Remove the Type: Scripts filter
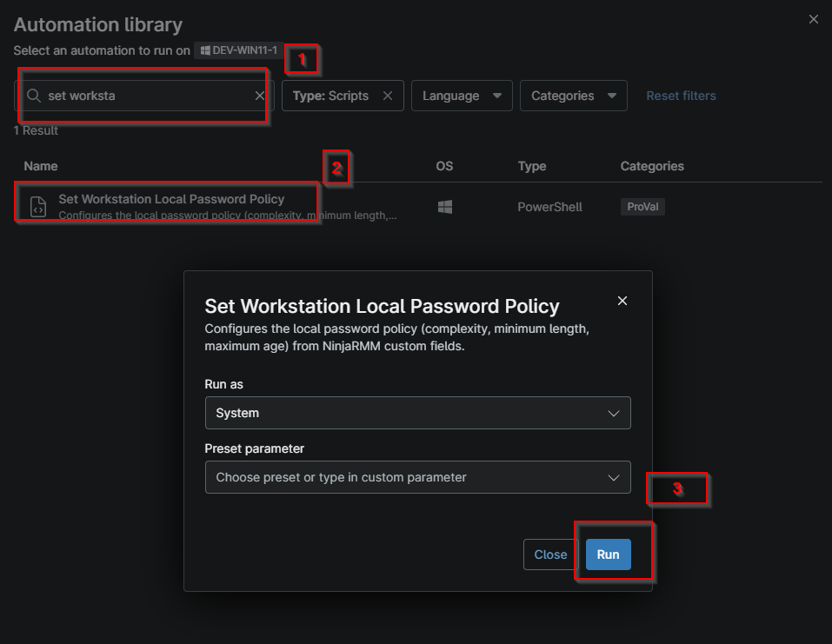The image size is (832, 644). point(388,96)
